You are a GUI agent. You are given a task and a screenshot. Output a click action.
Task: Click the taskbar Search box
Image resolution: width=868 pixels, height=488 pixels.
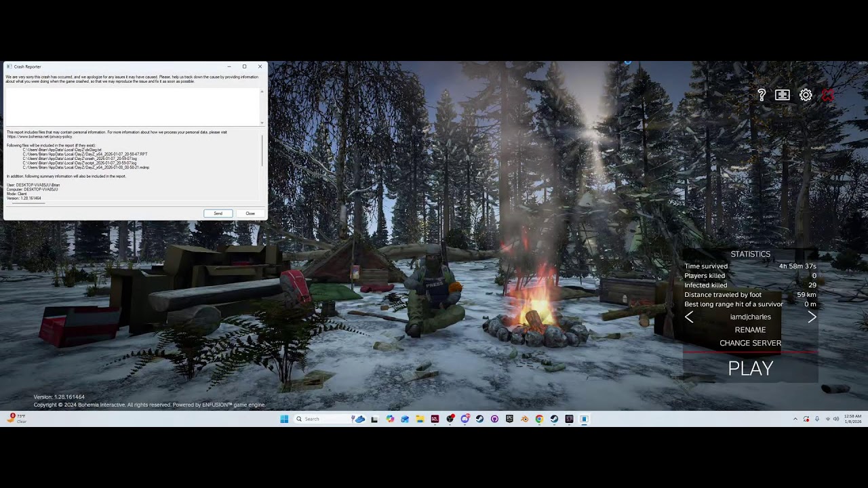point(328,419)
